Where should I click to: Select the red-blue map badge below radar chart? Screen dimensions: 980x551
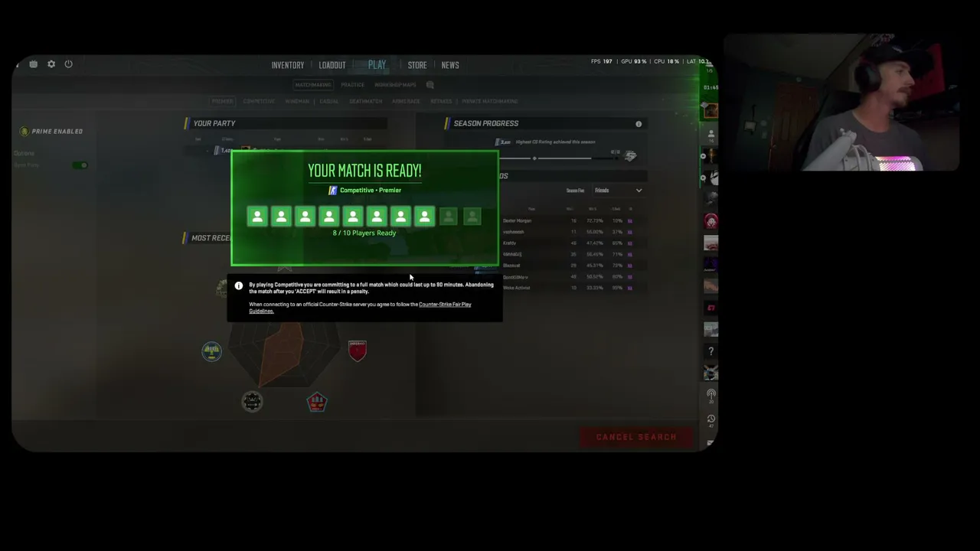[x=317, y=402]
